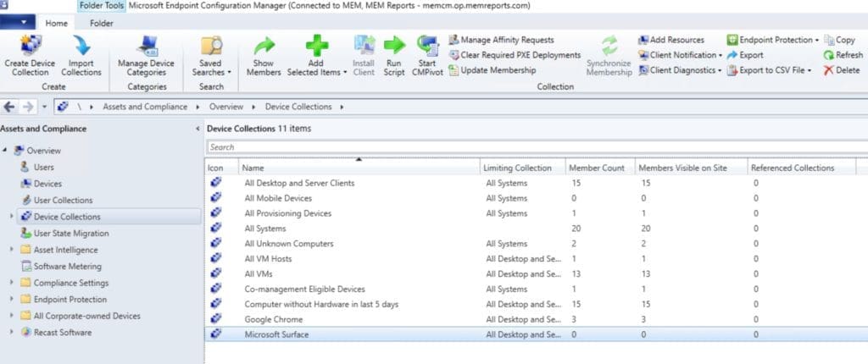Image resolution: width=868 pixels, height=364 pixels.
Task: Select User Collections in navigation tree
Action: [x=63, y=201]
